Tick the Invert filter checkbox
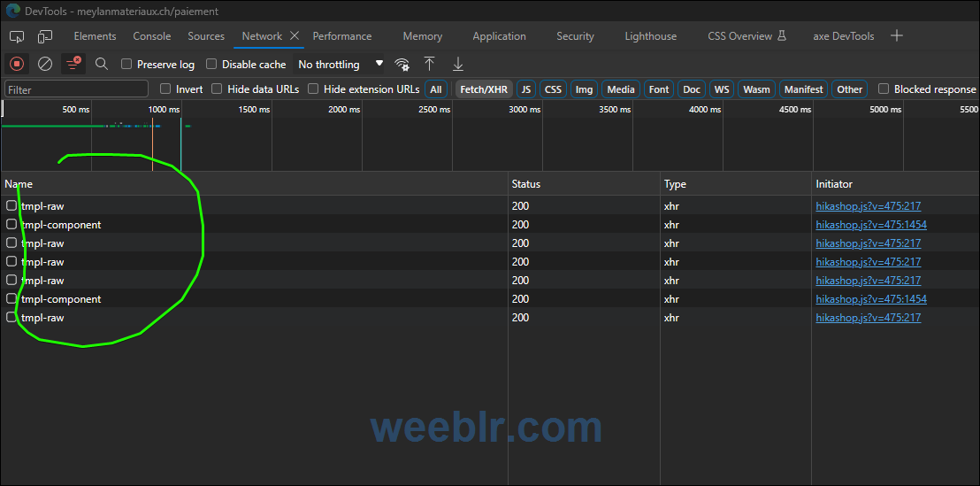 pos(165,89)
